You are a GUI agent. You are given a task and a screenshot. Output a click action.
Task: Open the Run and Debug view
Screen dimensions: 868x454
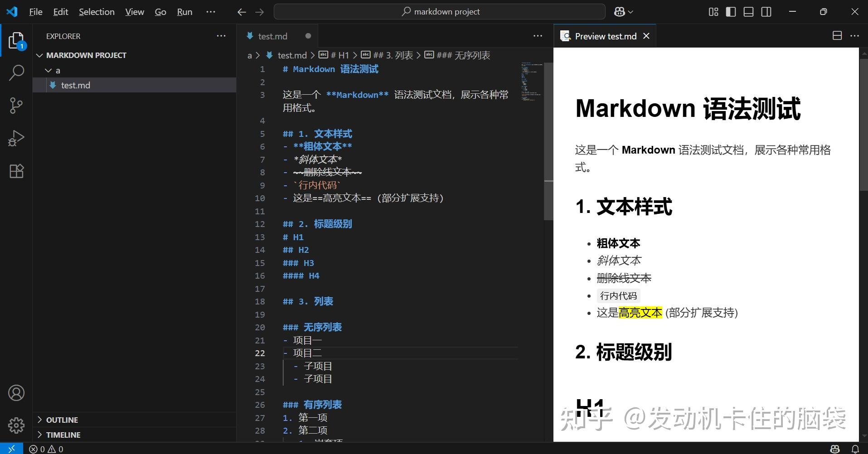[16, 138]
